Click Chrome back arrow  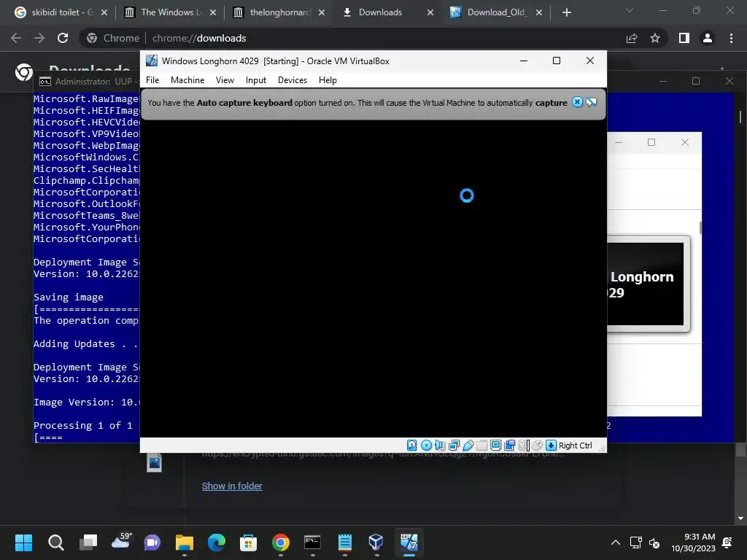pos(16,38)
